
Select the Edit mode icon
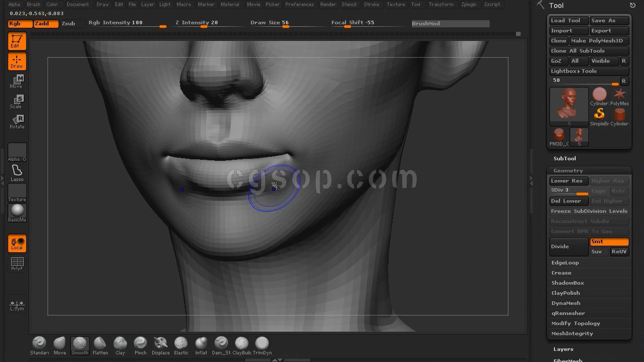click(x=17, y=41)
